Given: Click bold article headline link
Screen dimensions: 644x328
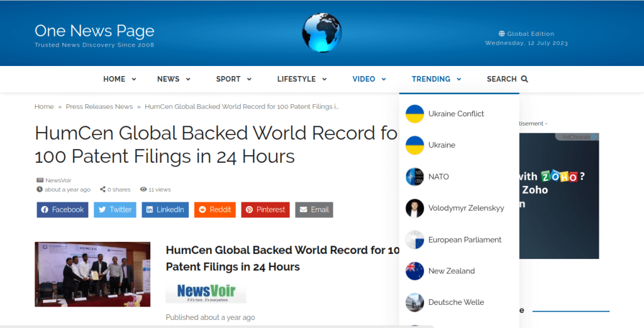Looking at the screenshot, I should [x=282, y=258].
